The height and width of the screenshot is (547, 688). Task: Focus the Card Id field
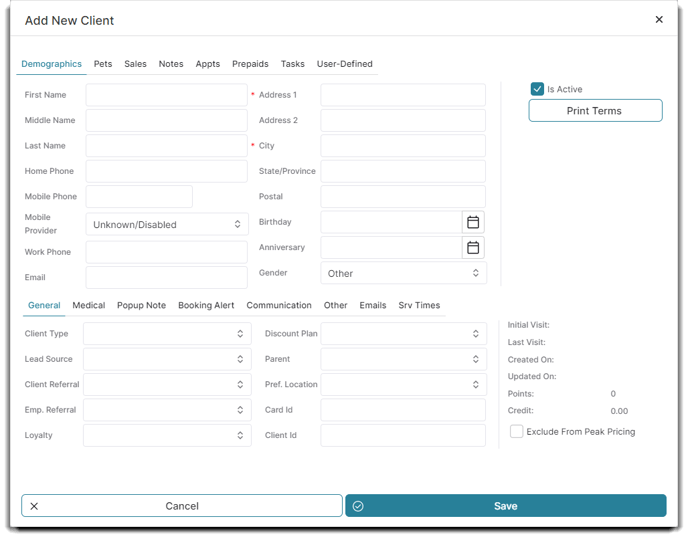pos(403,410)
